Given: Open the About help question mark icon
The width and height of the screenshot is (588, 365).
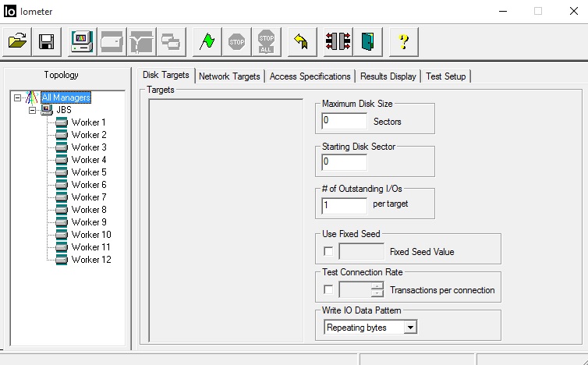Looking at the screenshot, I should pos(403,41).
